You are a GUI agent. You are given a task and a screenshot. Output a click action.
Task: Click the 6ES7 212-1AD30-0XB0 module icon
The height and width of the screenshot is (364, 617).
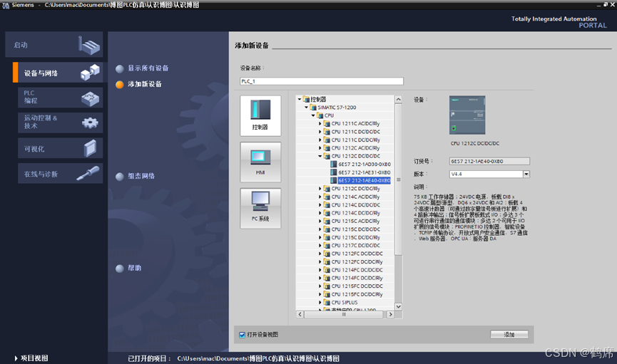tap(334, 165)
